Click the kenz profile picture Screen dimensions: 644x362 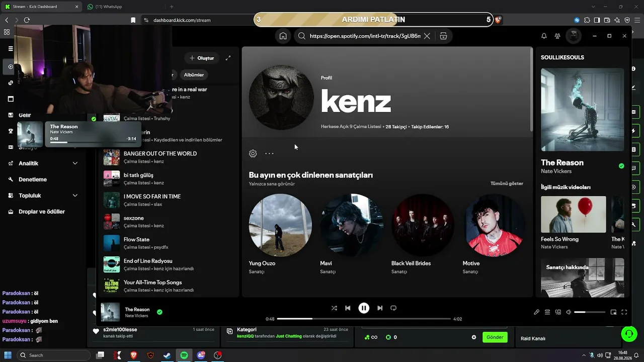tap(281, 98)
